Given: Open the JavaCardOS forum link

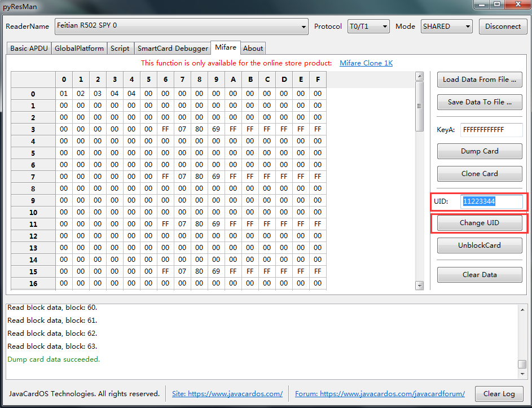Looking at the screenshot, I should (x=380, y=393).
